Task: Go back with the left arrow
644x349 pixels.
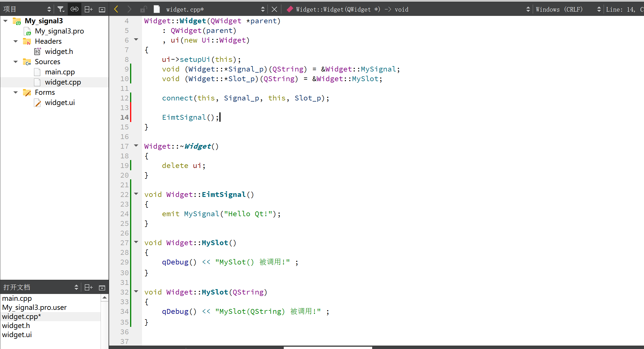Action: (x=116, y=9)
